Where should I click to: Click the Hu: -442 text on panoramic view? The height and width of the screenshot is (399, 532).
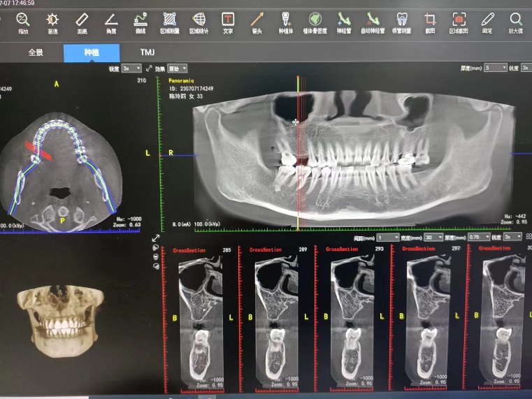coord(515,216)
